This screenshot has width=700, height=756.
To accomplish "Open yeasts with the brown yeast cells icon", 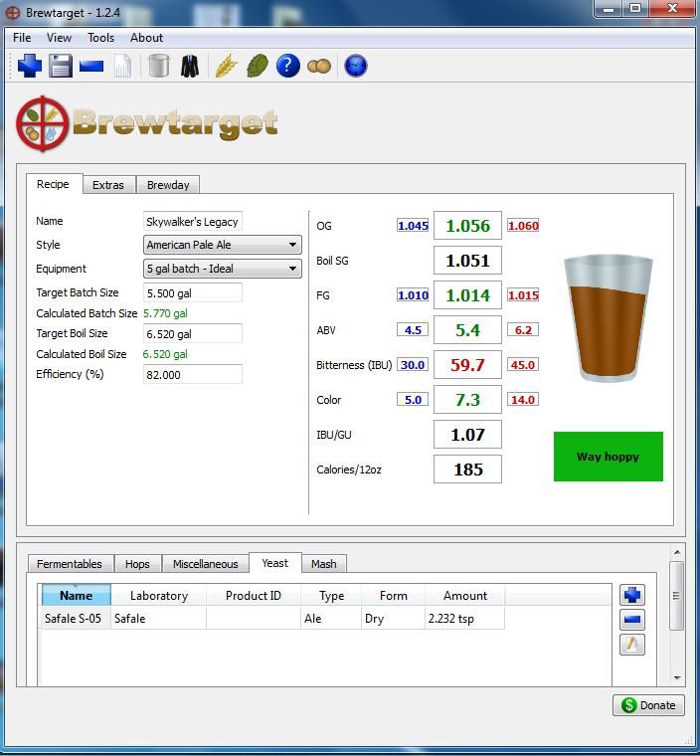I will coord(318,66).
